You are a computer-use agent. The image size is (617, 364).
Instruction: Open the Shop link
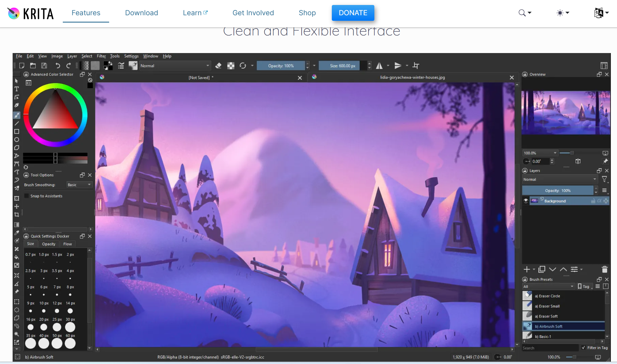(307, 13)
